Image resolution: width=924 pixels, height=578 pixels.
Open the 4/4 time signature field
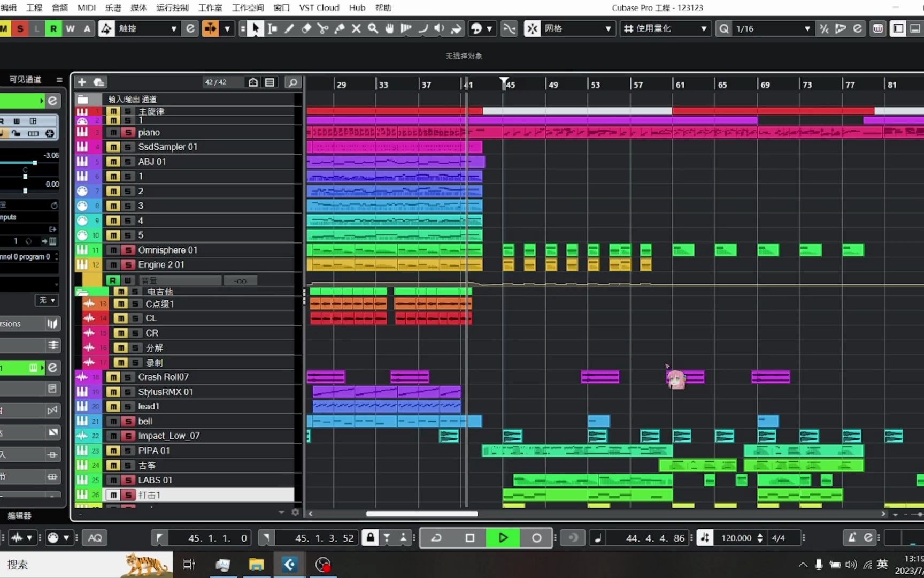pos(779,538)
